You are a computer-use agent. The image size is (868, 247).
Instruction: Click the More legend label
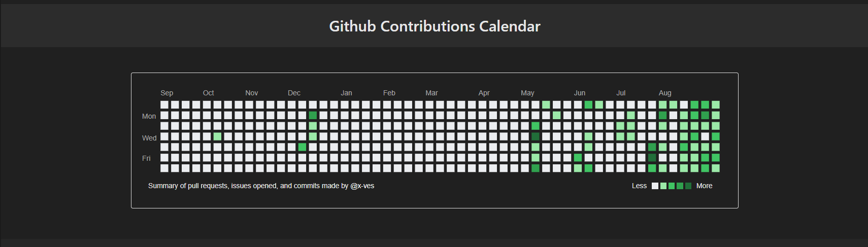pos(704,186)
